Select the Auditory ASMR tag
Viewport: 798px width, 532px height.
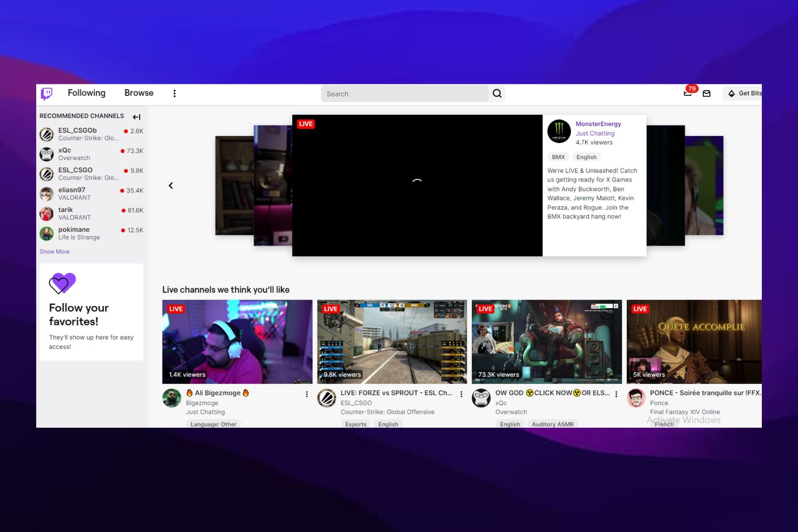coord(552,424)
